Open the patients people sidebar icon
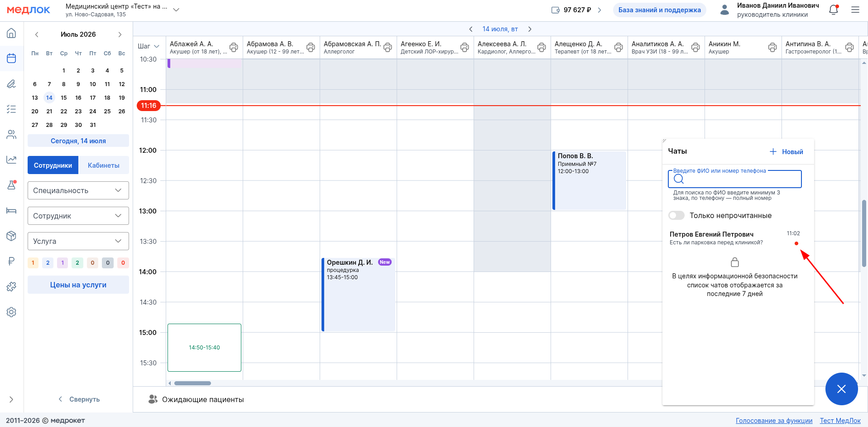This screenshot has height=427, width=868. tap(11, 135)
